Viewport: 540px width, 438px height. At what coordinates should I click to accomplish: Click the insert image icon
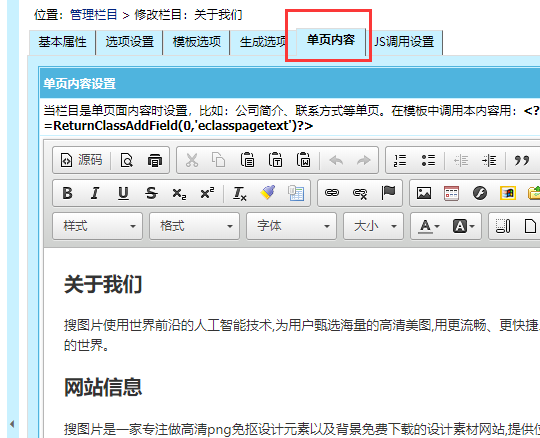coord(424,193)
